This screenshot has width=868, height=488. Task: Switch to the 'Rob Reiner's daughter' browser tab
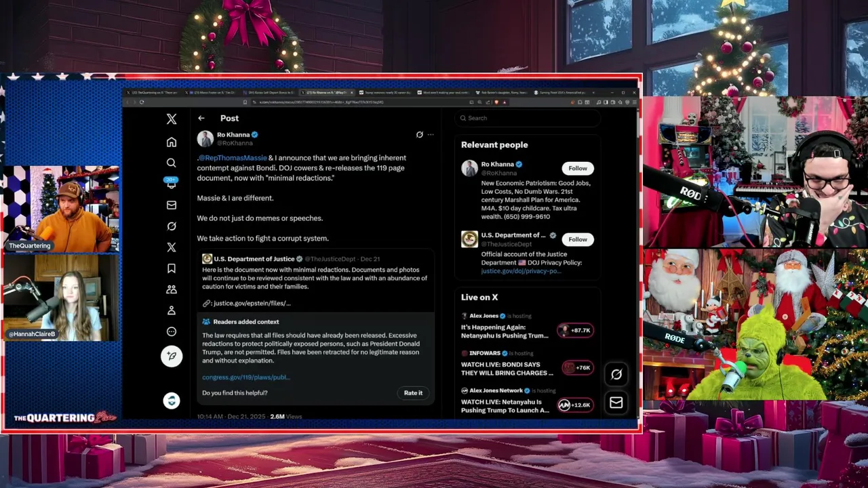[x=501, y=92]
